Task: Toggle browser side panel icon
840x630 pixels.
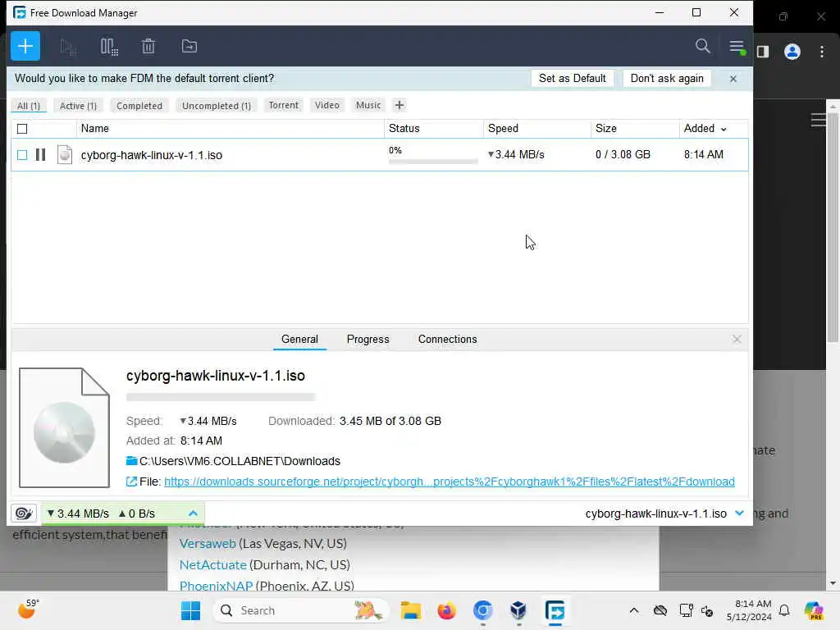Action: [763, 52]
